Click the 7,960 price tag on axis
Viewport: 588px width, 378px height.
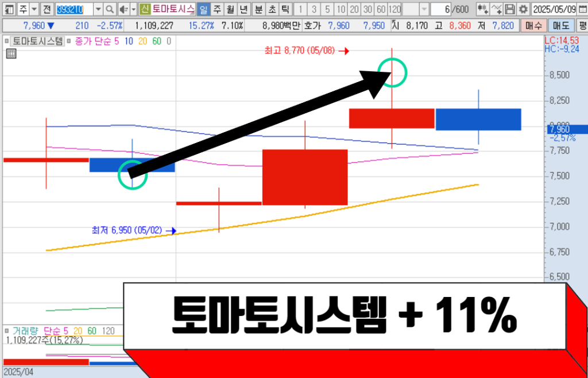568,129
